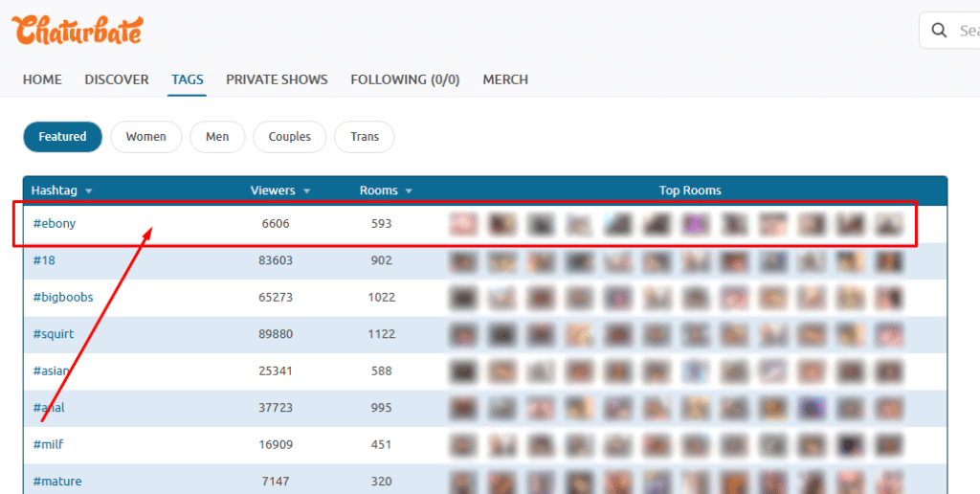Sort by the Hashtag column arrow

89,191
